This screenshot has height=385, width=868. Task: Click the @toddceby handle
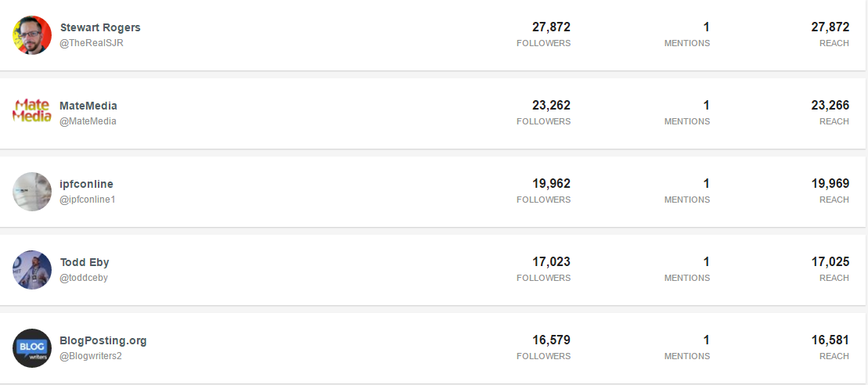point(84,278)
